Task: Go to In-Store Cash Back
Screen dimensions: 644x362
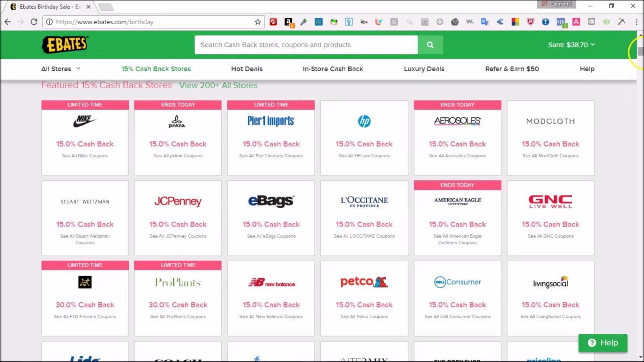Action: pyautogui.click(x=333, y=69)
